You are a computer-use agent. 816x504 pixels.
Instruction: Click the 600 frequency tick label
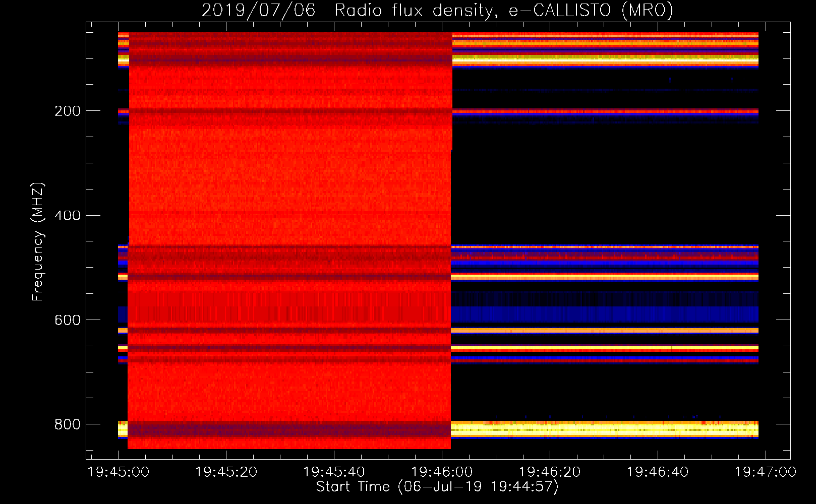(x=68, y=320)
